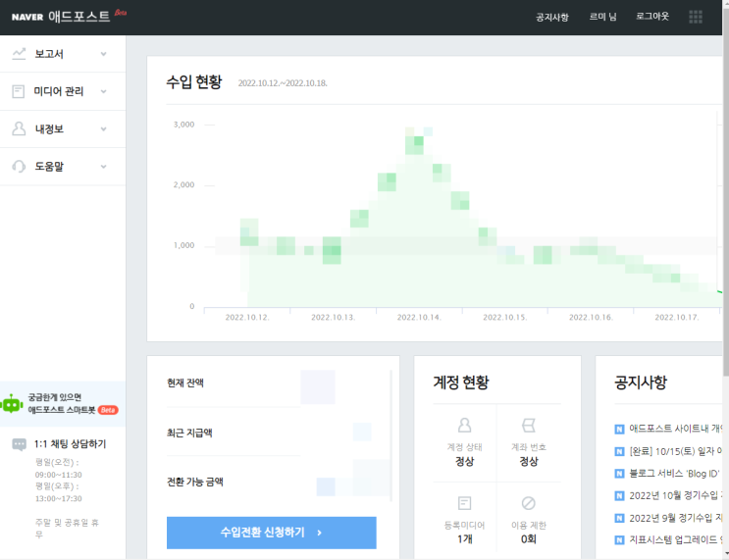The height and width of the screenshot is (560, 729).
Task: Start 1:1 채팅 상담하기
Action: [x=71, y=444]
